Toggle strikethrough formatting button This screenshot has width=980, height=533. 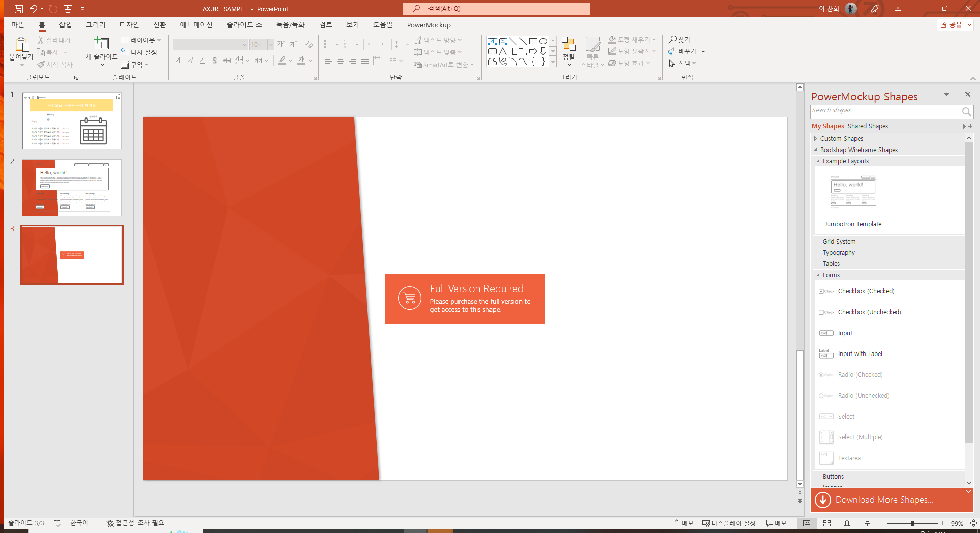[227, 61]
